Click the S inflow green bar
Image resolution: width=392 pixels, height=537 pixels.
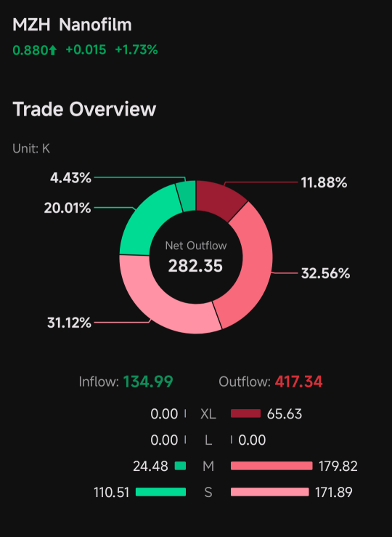point(160,492)
